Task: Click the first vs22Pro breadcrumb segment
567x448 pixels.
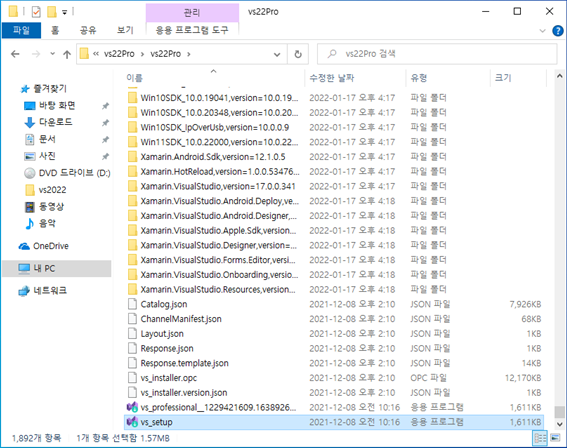Action: coord(119,54)
